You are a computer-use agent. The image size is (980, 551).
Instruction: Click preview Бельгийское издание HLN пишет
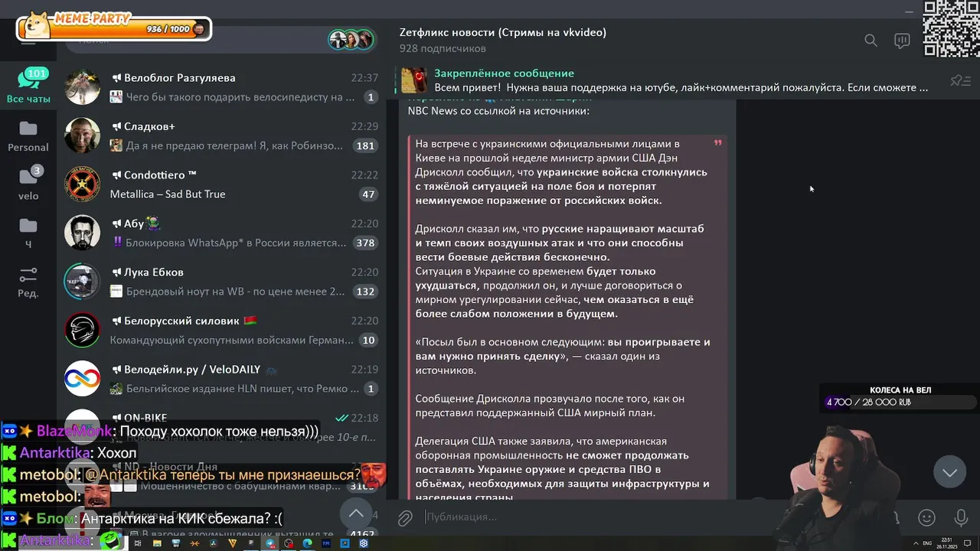click(242, 389)
